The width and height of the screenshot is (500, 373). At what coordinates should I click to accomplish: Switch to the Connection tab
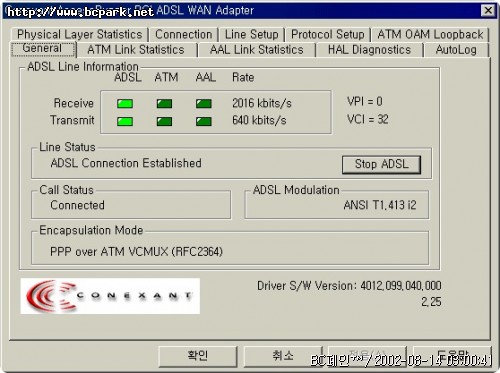[184, 34]
